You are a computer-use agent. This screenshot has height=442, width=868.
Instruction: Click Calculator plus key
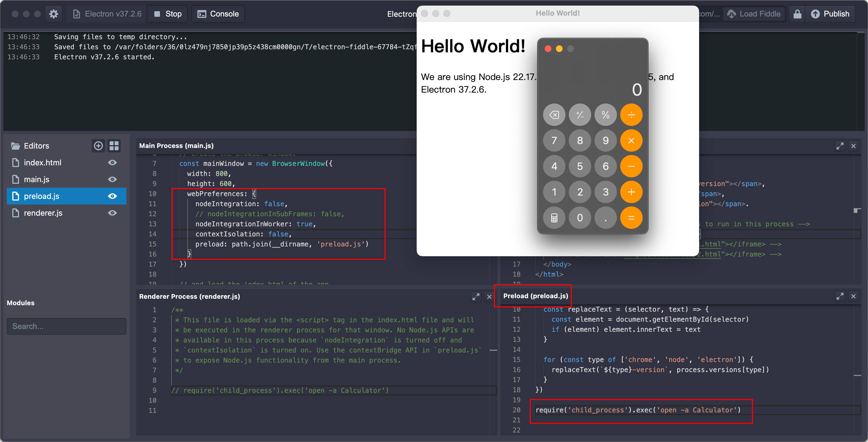[x=631, y=192]
